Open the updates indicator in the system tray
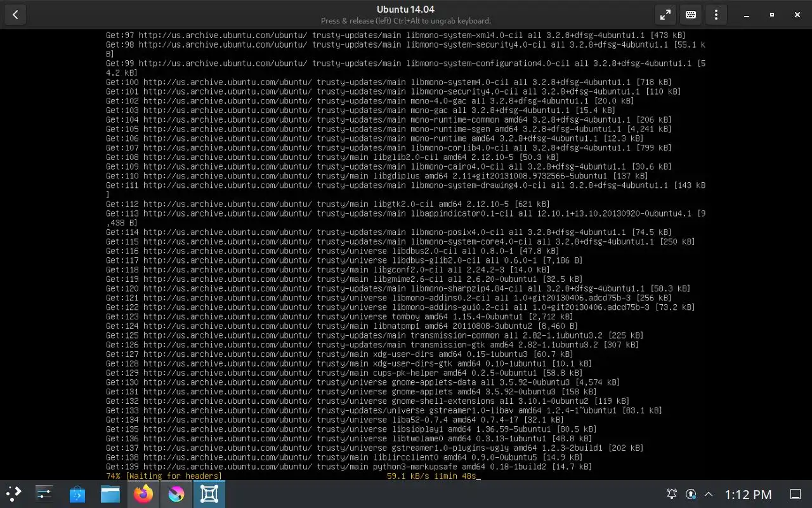The image size is (812, 508). [691, 494]
